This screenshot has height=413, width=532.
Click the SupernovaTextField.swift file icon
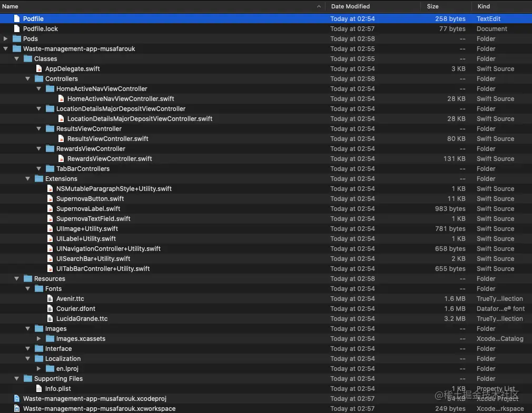[50, 218]
